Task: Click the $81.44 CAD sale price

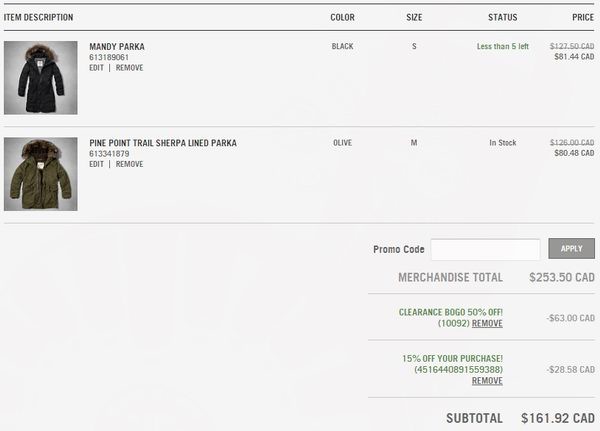Action: (x=574, y=57)
